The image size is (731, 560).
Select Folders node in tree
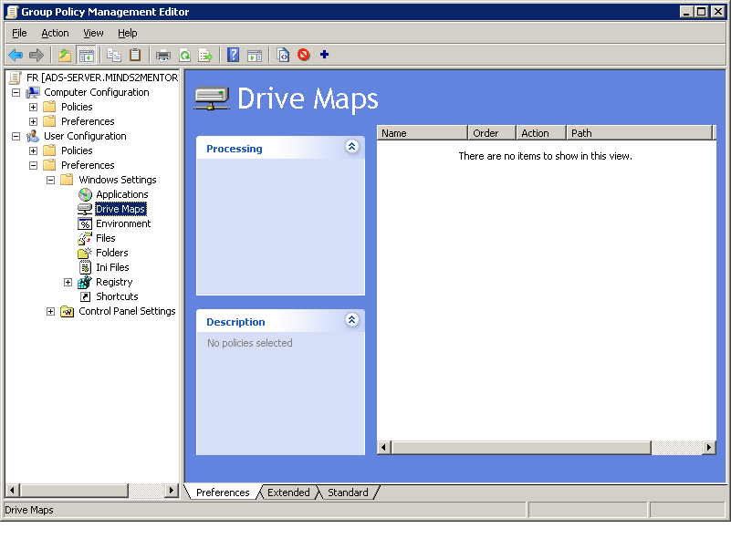pyautogui.click(x=112, y=253)
